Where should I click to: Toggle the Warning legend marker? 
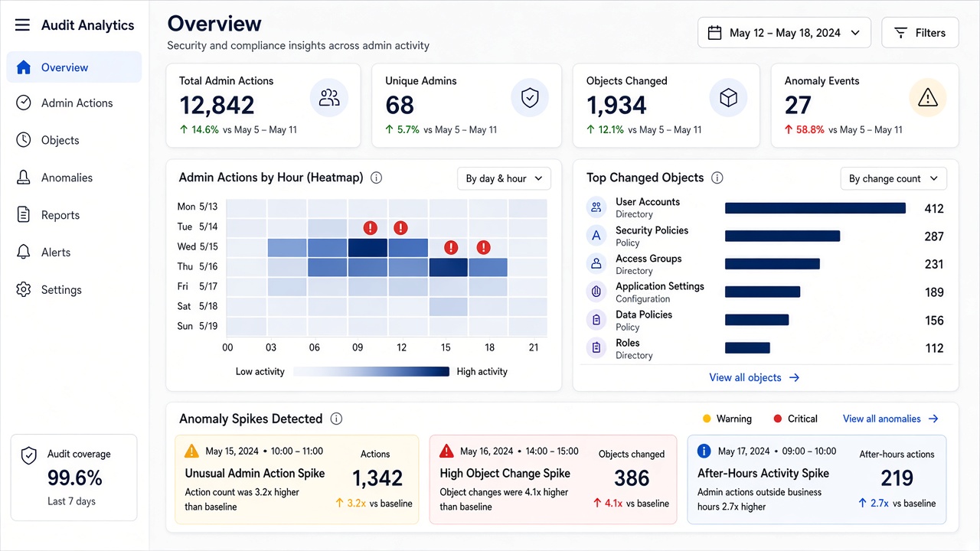pyautogui.click(x=707, y=419)
